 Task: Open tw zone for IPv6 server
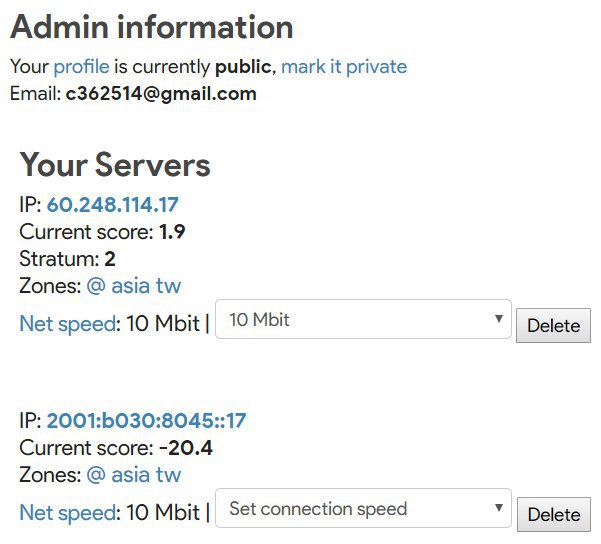pos(168,475)
